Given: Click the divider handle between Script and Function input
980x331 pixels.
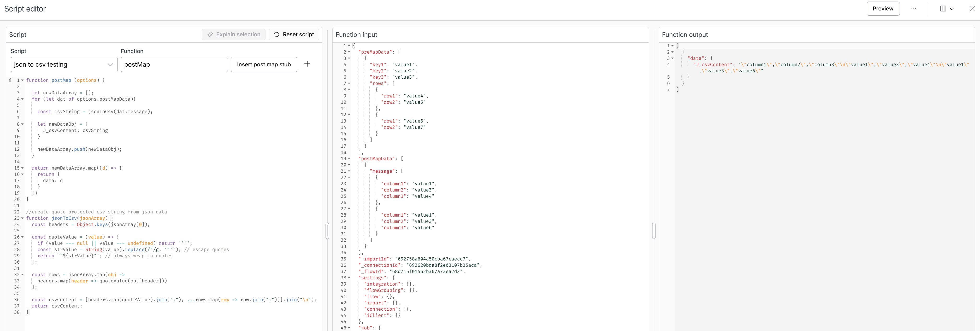Looking at the screenshot, I should [x=327, y=231].
